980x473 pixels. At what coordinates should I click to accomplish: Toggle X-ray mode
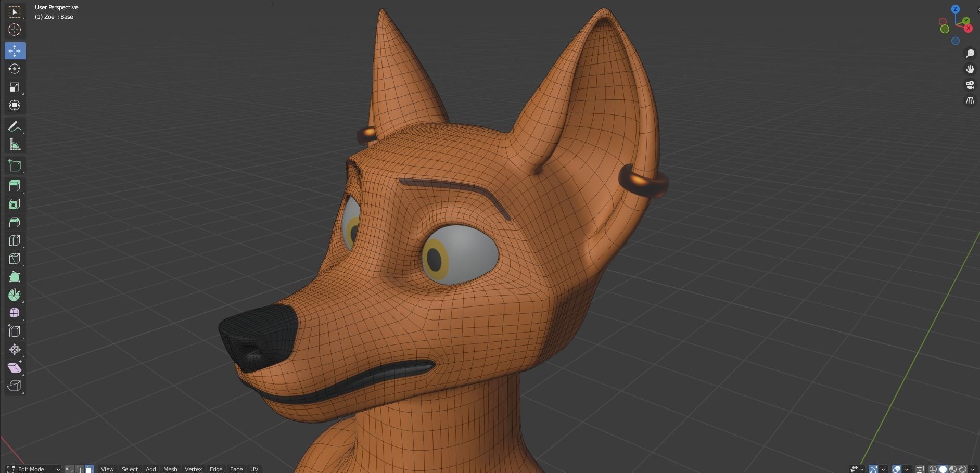pyautogui.click(x=920, y=469)
